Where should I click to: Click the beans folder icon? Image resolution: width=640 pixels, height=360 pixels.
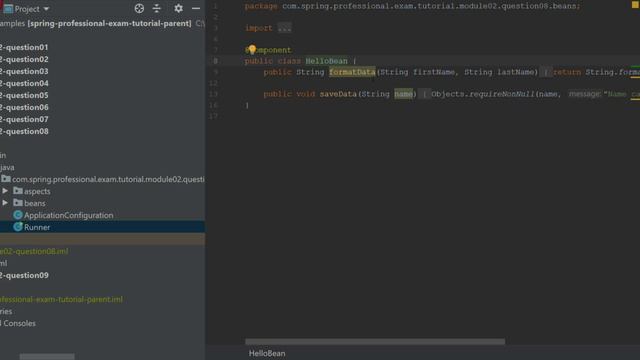[18, 202]
